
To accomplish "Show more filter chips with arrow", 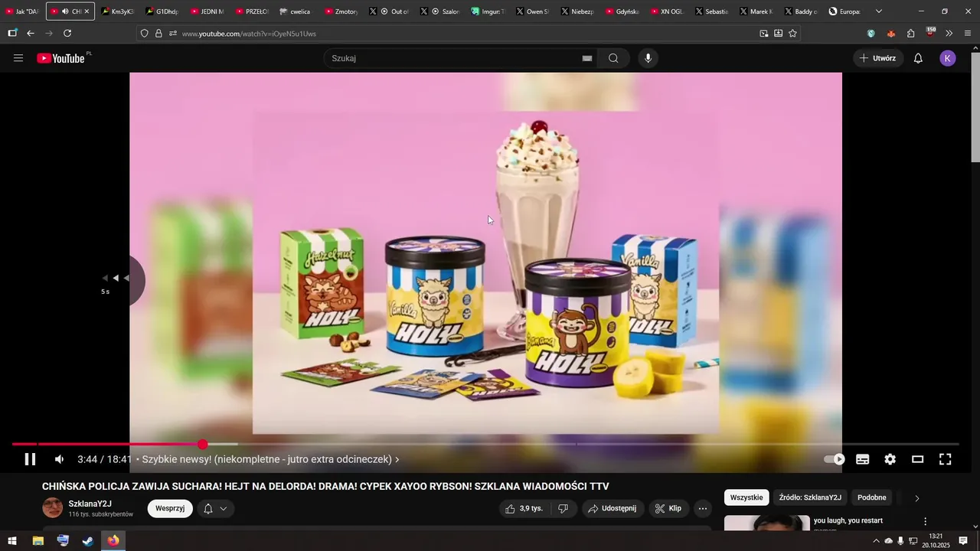I will [917, 498].
